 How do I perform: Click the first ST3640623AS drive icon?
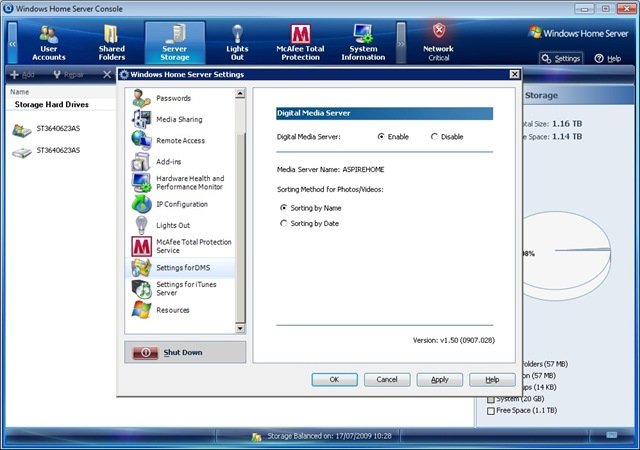click(x=22, y=130)
